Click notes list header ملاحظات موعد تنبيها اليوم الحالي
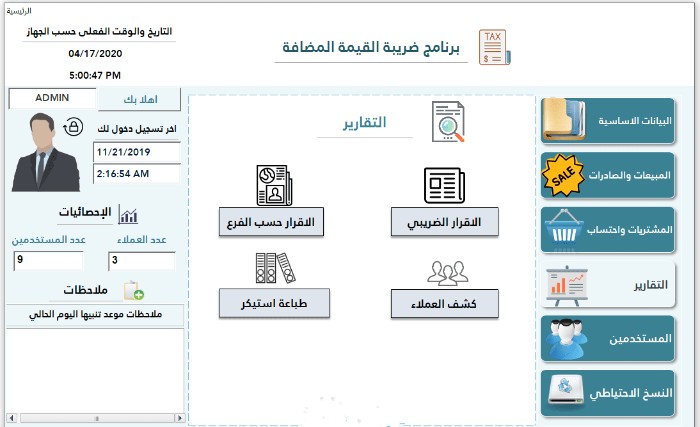Viewport: 700px width, 427px height. [95, 315]
